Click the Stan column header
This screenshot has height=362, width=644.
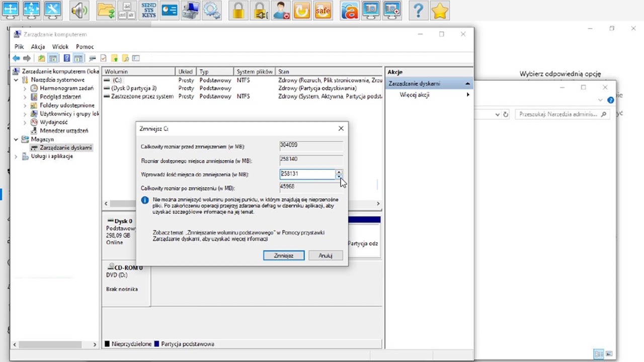329,72
